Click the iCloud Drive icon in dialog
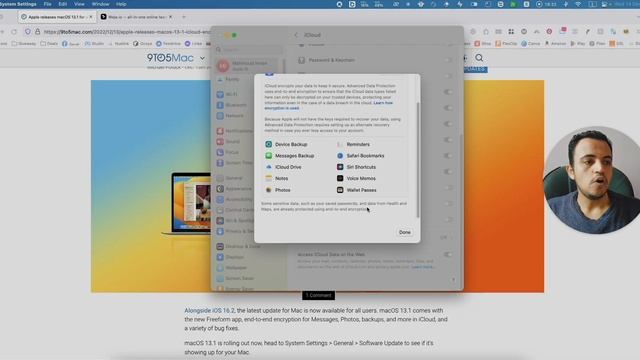The width and height of the screenshot is (640, 360). (x=269, y=167)
